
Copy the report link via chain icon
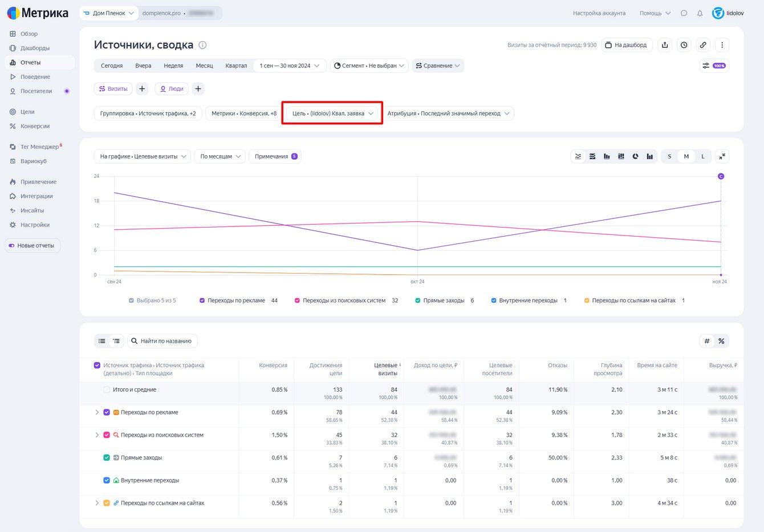[x=703, y=45]
